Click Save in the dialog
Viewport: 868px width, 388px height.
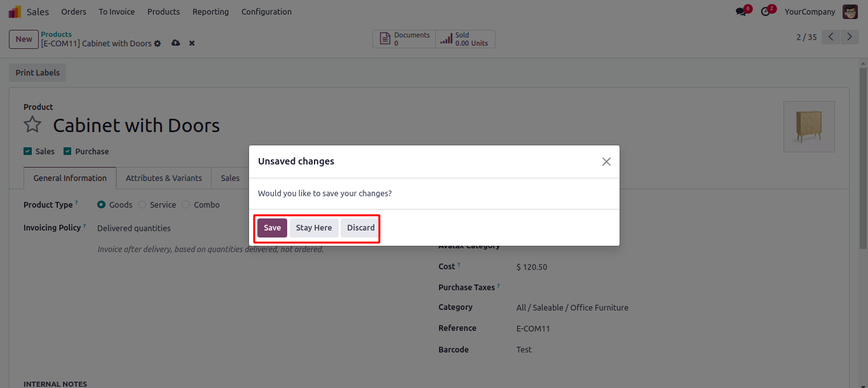coord(272,228)
